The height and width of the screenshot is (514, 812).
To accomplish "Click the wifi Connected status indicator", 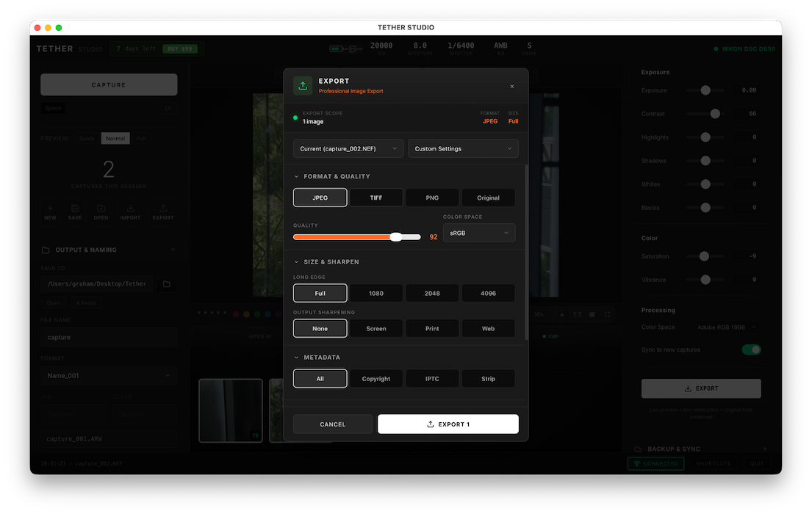I will (x=655, y=463).
